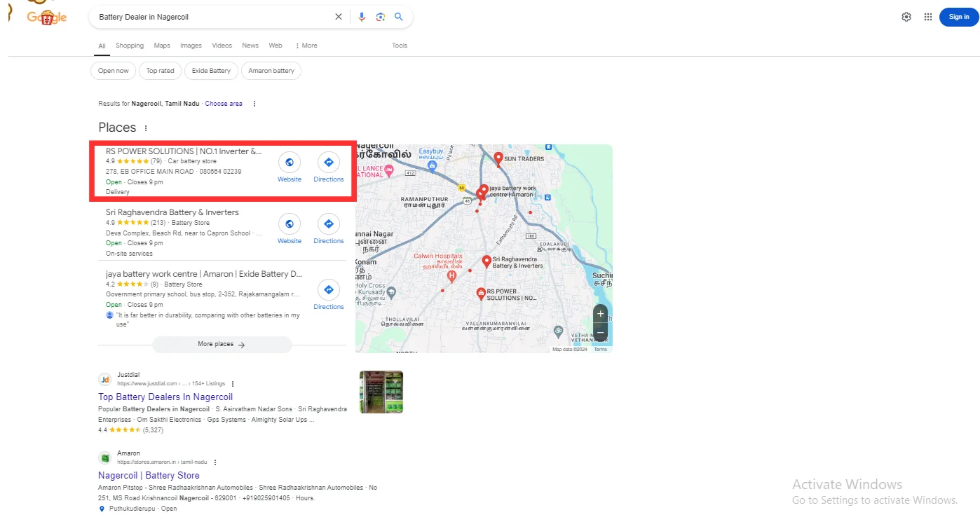Click the Choose area link
980x529 pixels.
[224, 104]
